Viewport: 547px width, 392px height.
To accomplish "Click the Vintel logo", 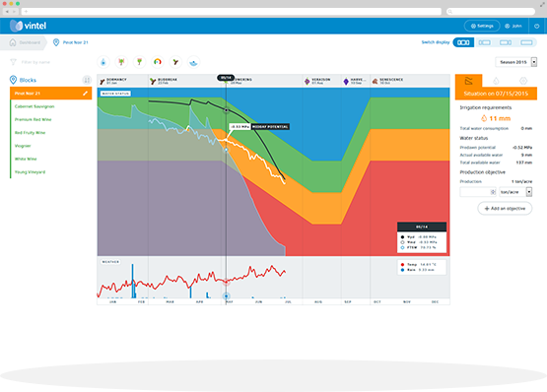I will coord(28,26).
